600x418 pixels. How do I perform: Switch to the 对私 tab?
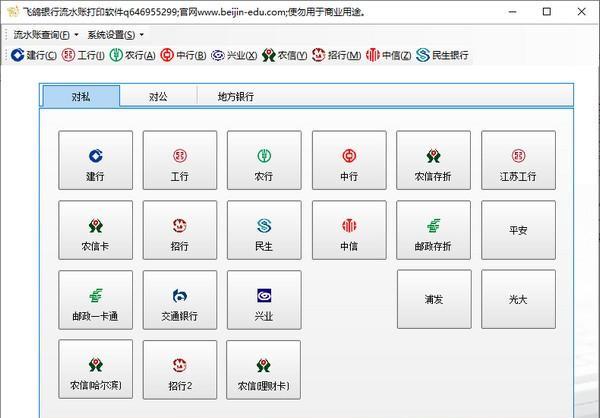(x=81, y=96)
